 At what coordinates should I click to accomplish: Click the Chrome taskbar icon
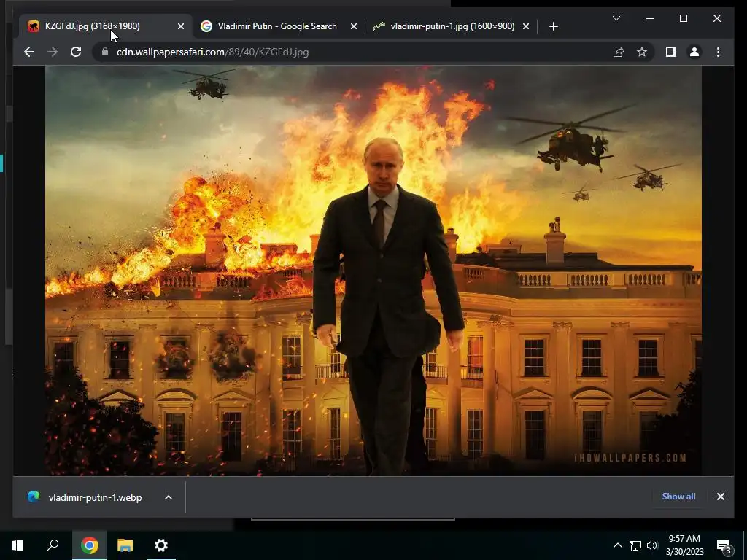[x=89, y=545]
